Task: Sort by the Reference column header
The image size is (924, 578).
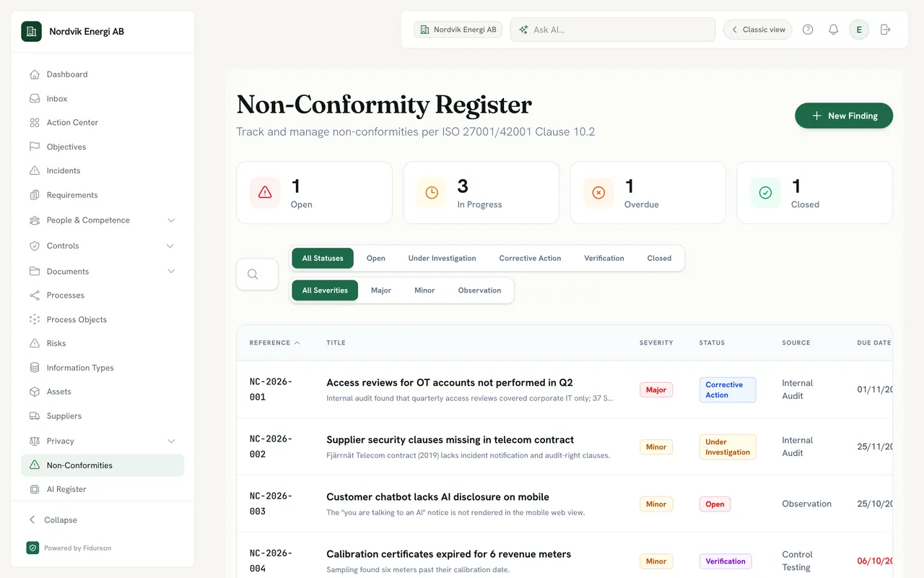Action: pyautogui.click(x=274, y=342)
